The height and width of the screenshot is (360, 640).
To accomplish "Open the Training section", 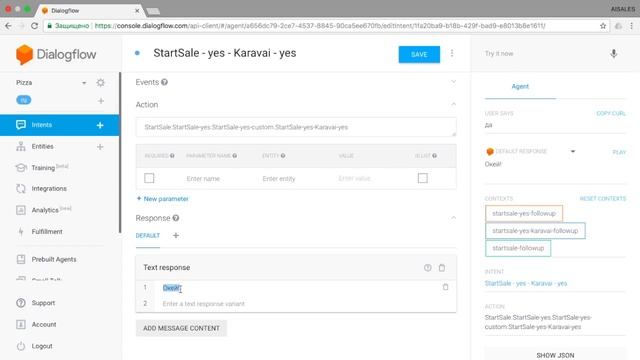I will click(43, 168).
